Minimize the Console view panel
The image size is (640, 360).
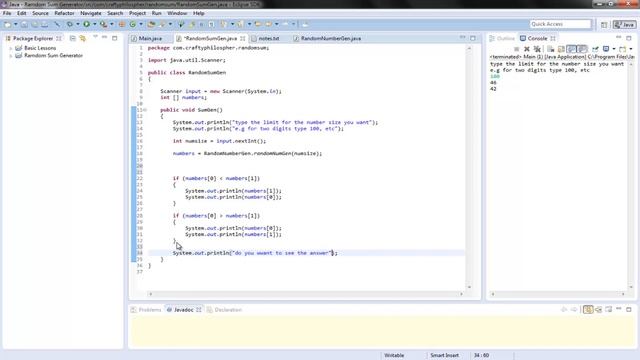(619, 38)
